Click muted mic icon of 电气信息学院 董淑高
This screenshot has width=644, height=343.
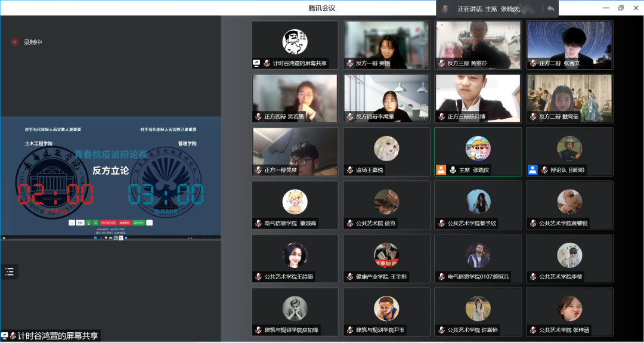click(x=258, y=224)
